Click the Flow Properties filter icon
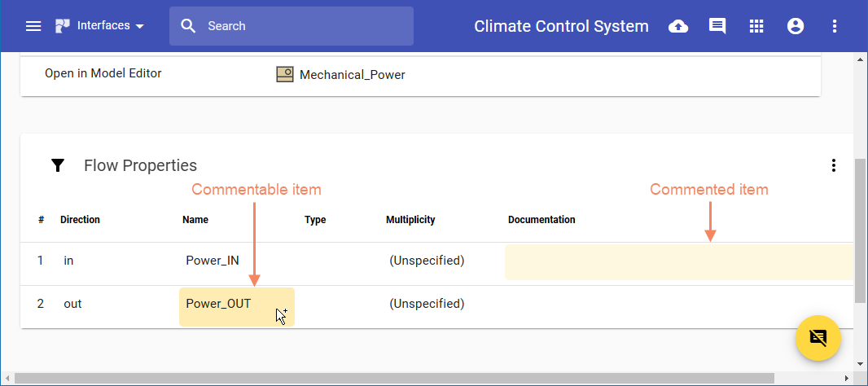Screen dimensions: 868x386 point(58,165)
